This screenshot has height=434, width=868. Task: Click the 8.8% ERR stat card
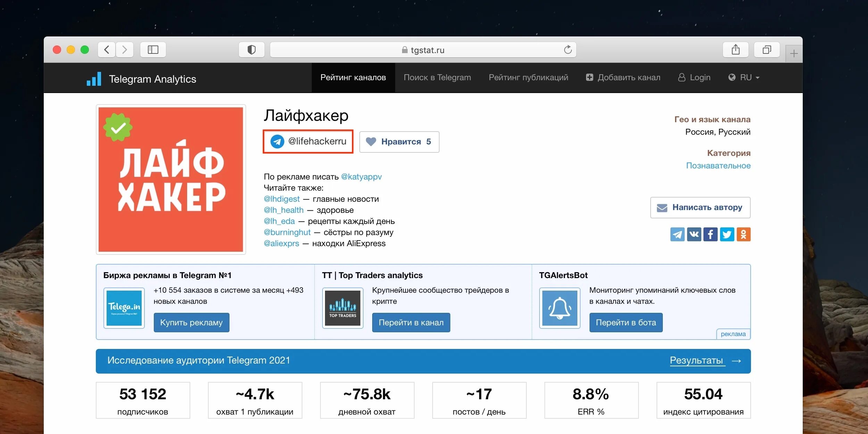click(591, 400)
